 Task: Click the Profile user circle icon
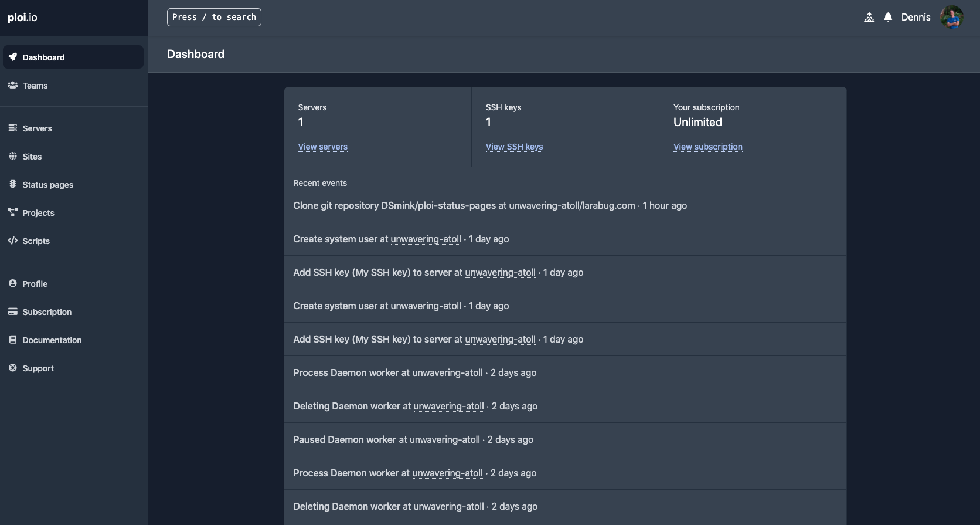pyautogui.click(x=13, y=283)
